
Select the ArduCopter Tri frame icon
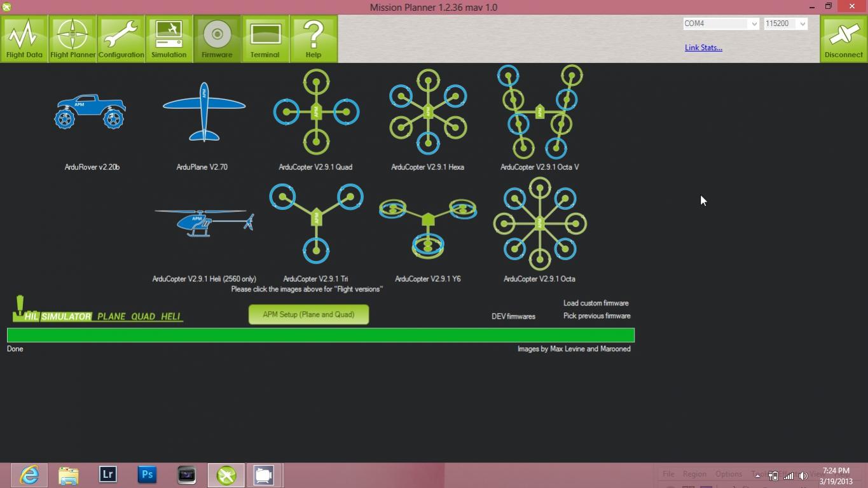tap(316, 223)
